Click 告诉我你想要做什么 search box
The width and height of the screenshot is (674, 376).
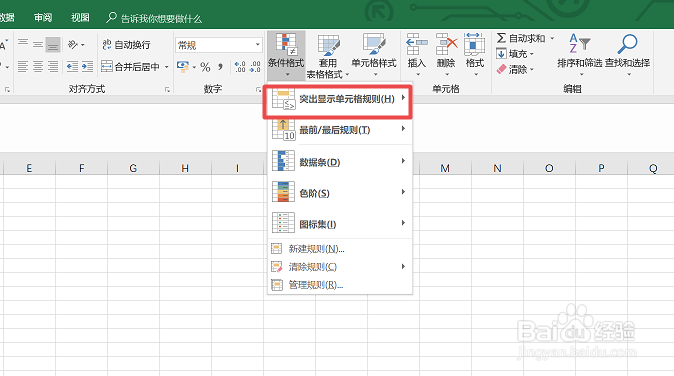(x=154, y=18)
